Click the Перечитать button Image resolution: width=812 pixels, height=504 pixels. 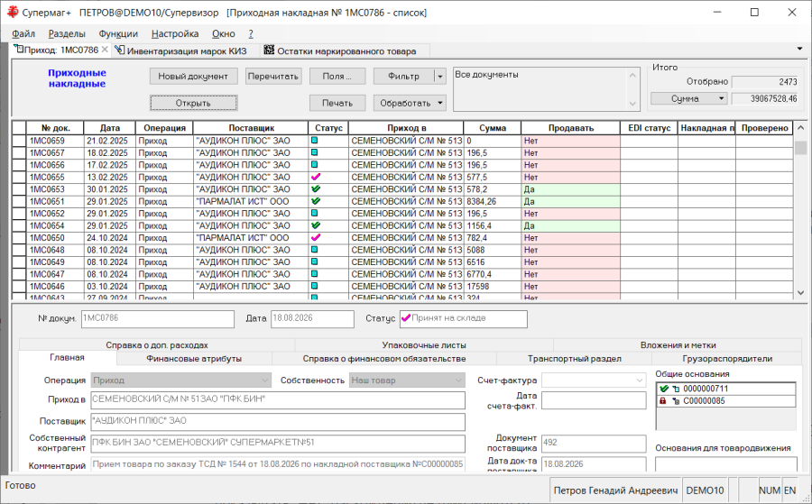click(x=272, y=76)
